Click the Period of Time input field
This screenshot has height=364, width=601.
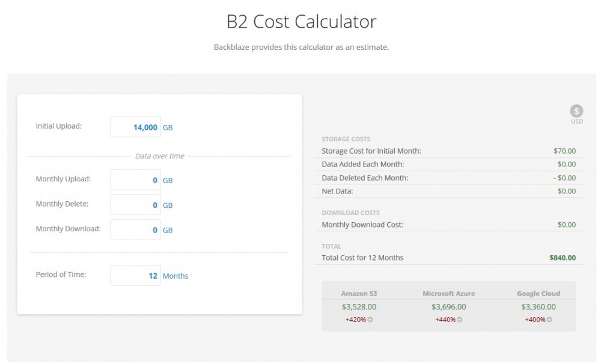(135, 276)
